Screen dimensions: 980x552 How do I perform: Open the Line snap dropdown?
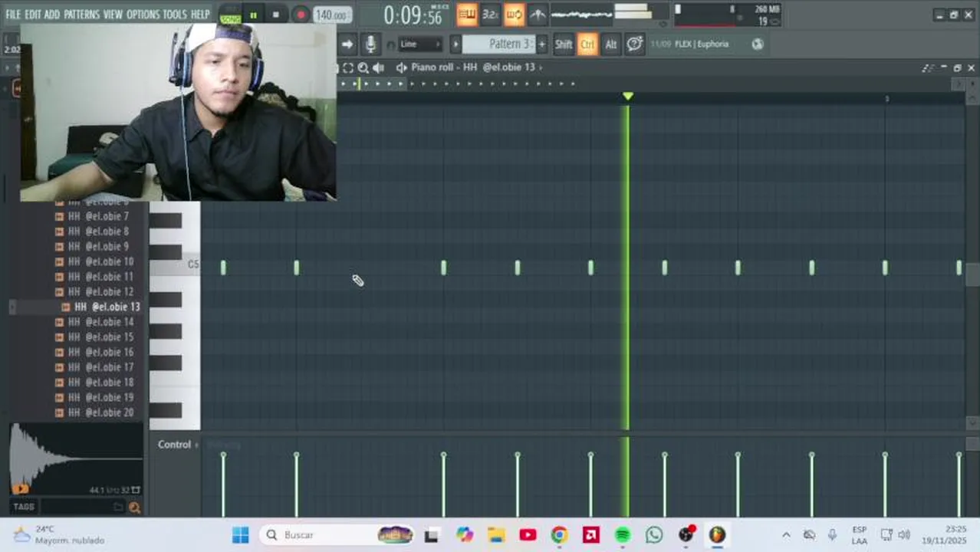(420, 44)
